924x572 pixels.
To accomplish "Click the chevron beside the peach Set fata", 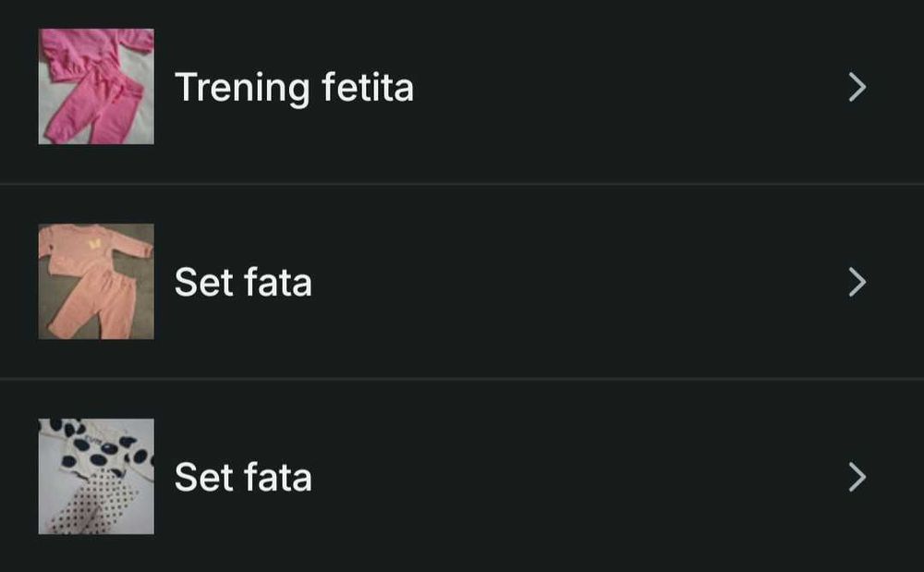I will click(857, 283).
